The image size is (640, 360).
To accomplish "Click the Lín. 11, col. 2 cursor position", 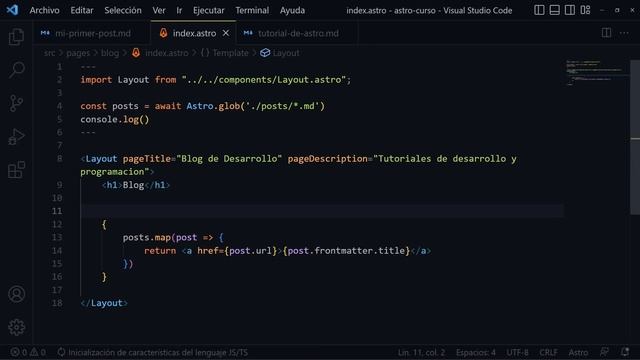I will pos(421,352).
